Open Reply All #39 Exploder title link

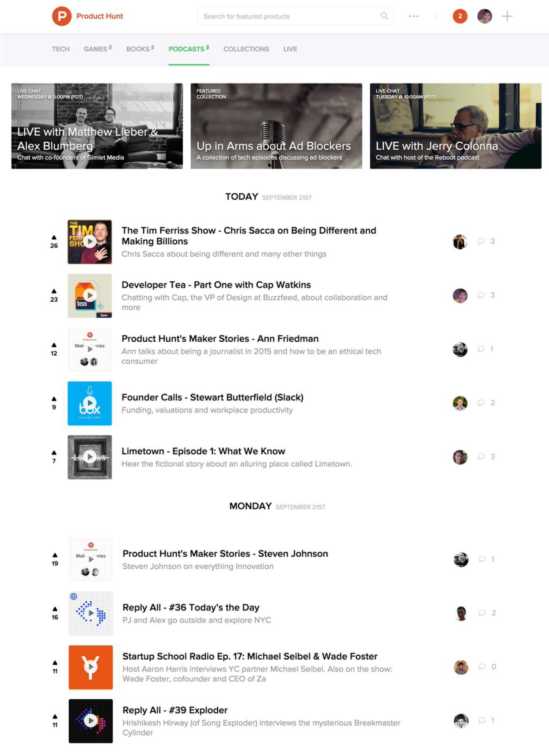(x=175, y=710)
